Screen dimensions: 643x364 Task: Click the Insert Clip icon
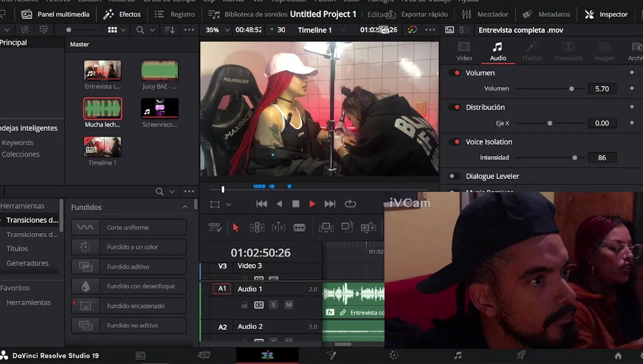point(326,227)
